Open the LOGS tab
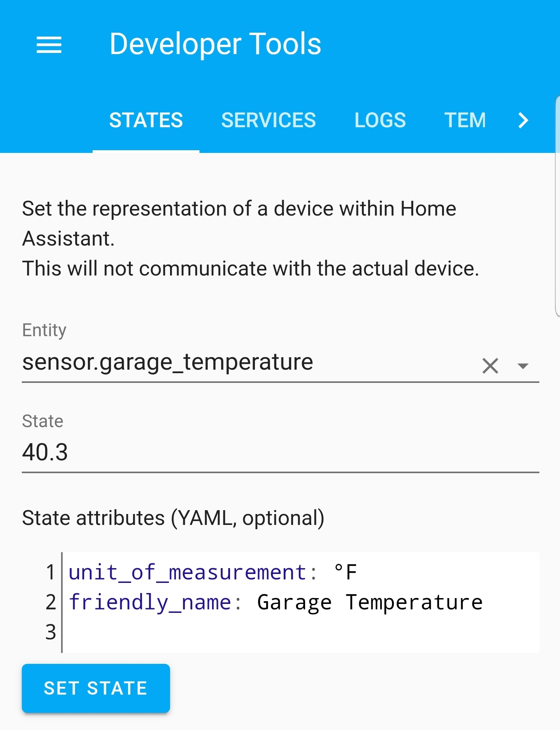 pos(380,120)
